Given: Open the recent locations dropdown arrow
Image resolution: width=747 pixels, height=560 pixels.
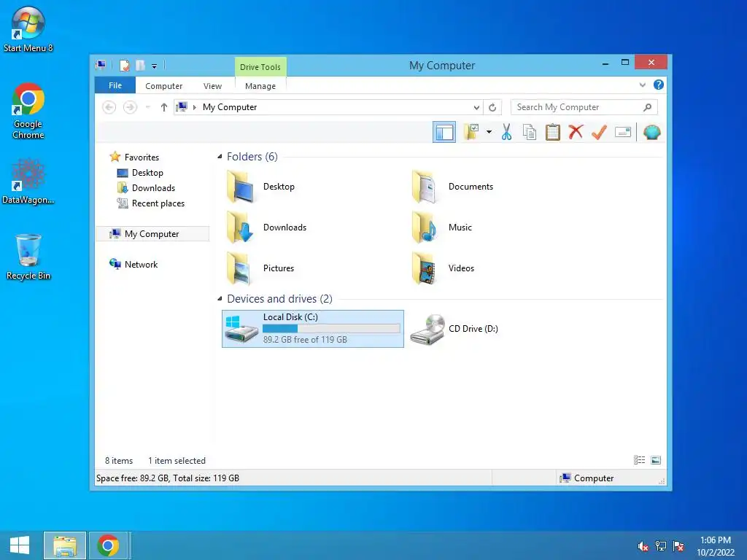Looking at the screenshot, I should point(148,107).
